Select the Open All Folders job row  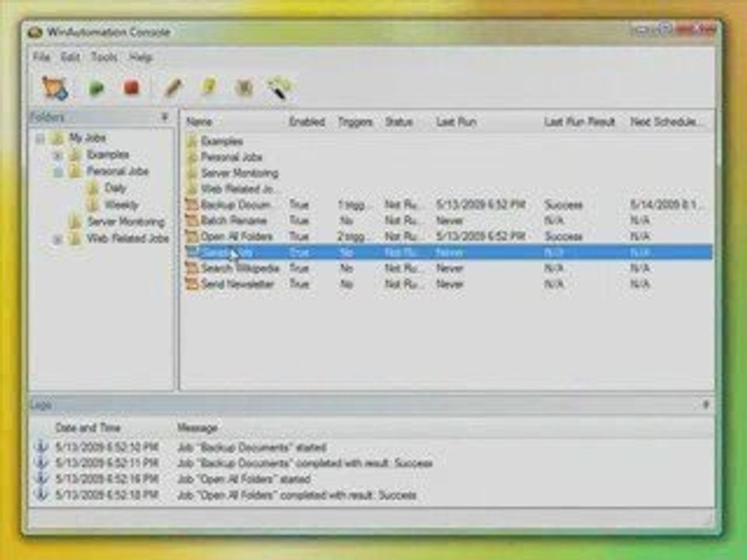[x=448, y=236]
